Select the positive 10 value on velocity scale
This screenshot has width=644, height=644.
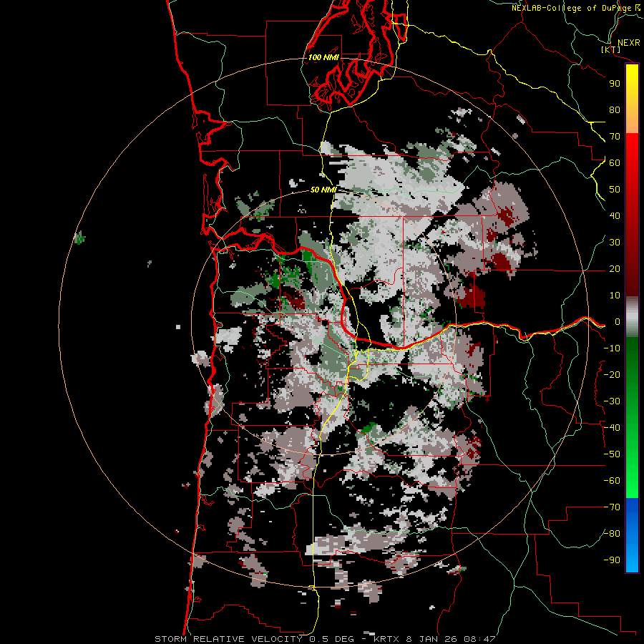[615, 296]
